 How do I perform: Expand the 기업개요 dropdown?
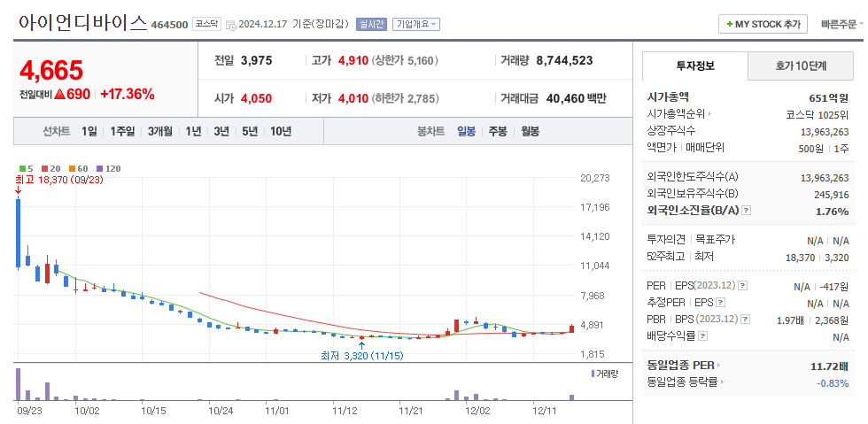416,25
